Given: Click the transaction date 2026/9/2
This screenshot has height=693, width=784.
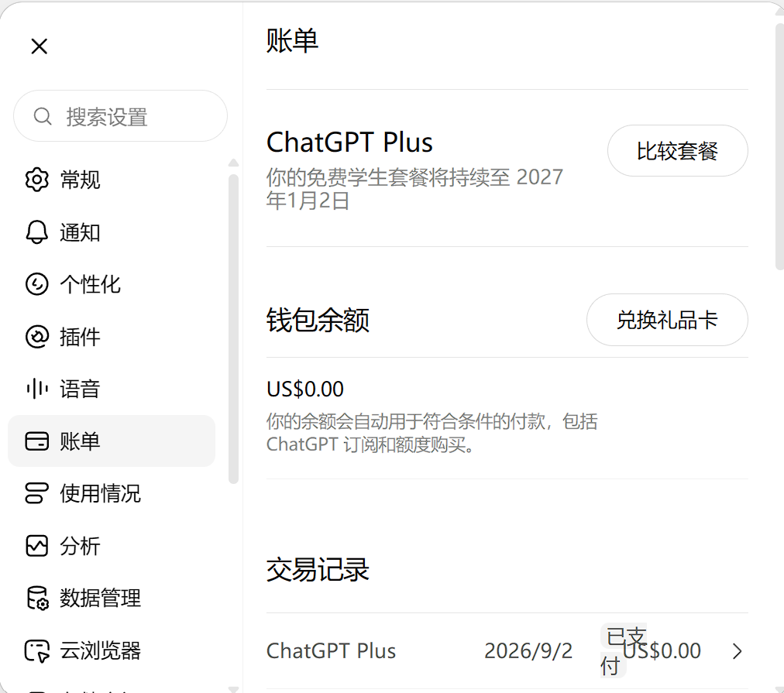Looking at the screenshot, I should tap(528, 651).
